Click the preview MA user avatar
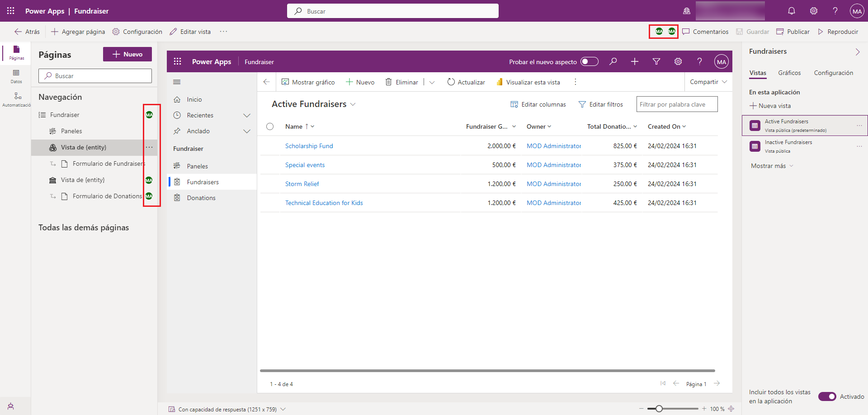 (x=721, y=62)
